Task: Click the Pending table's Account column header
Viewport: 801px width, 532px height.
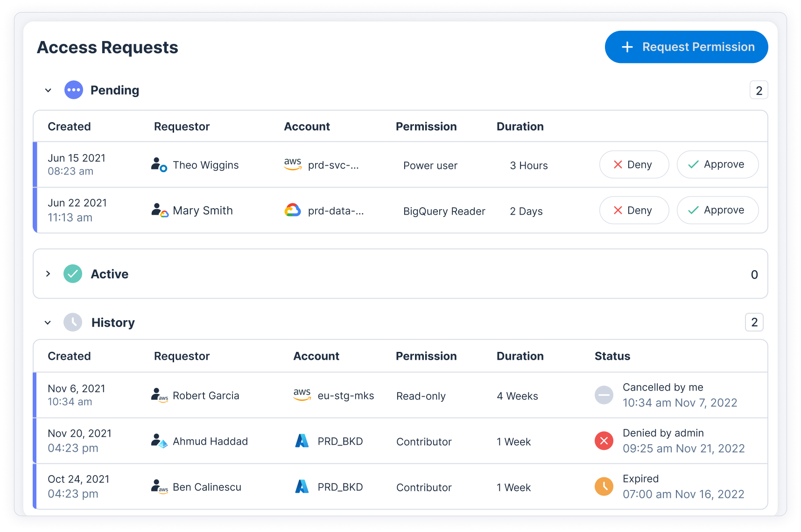Action: [x=307, y=126]
